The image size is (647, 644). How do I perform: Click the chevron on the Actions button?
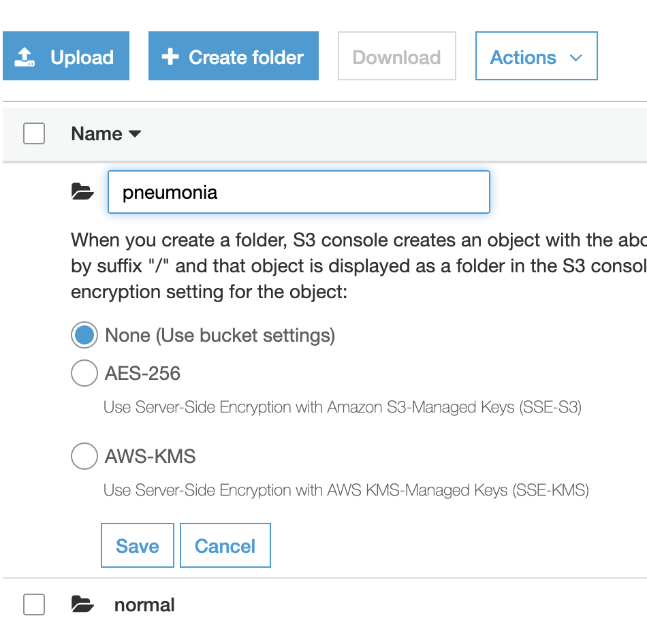[x=575, y=58]
